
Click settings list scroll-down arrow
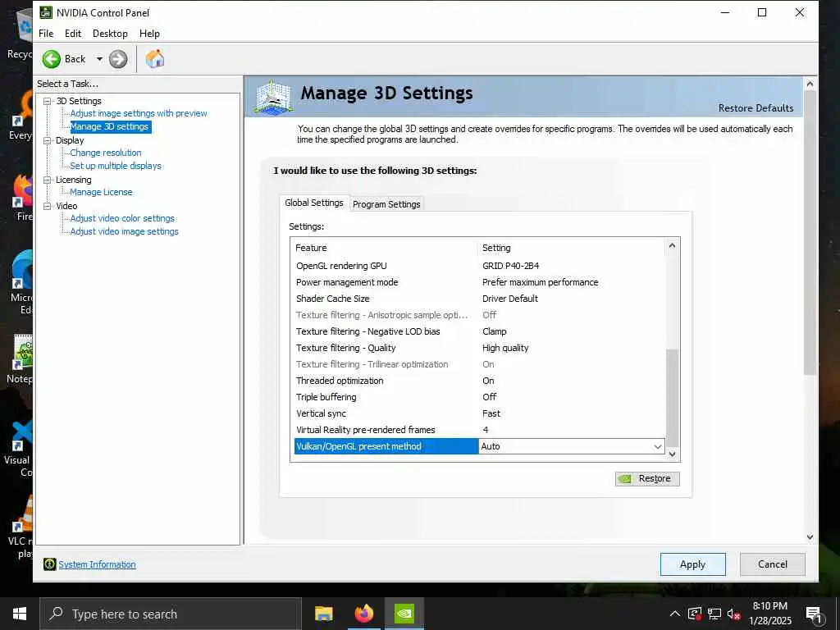[x=673, y=454]
